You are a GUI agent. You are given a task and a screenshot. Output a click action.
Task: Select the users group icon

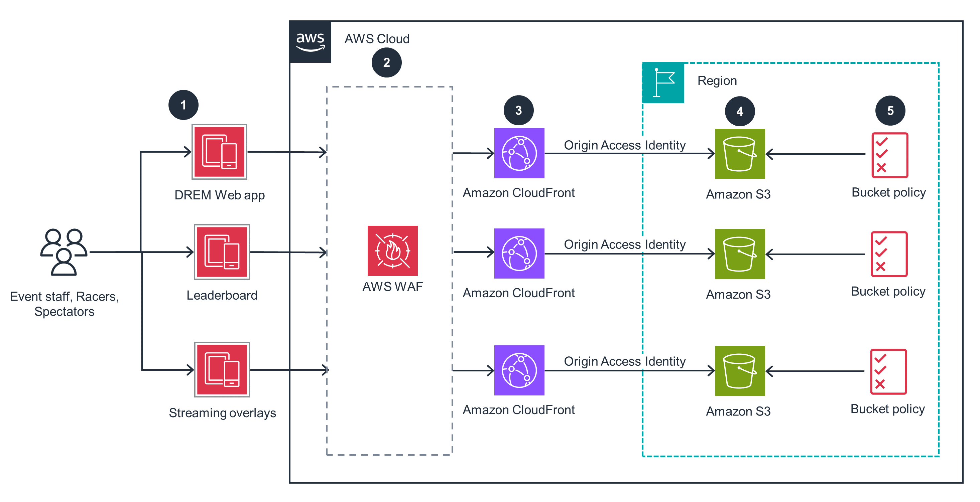64,252
